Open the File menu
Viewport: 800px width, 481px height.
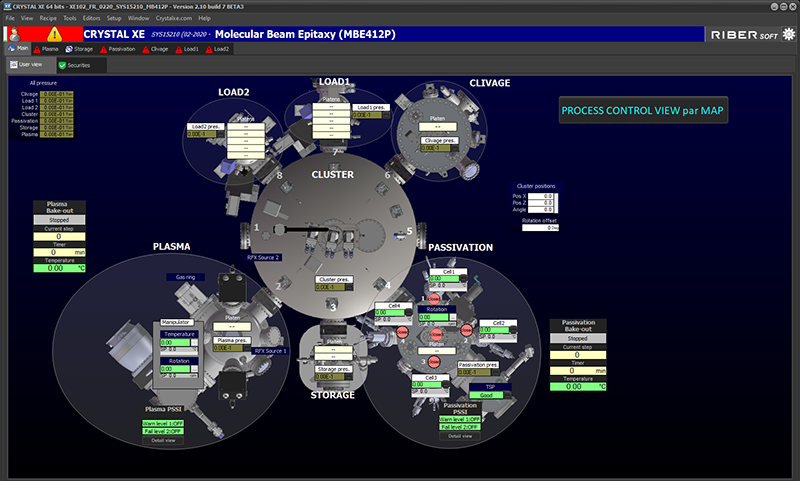[x=10, y=18]
